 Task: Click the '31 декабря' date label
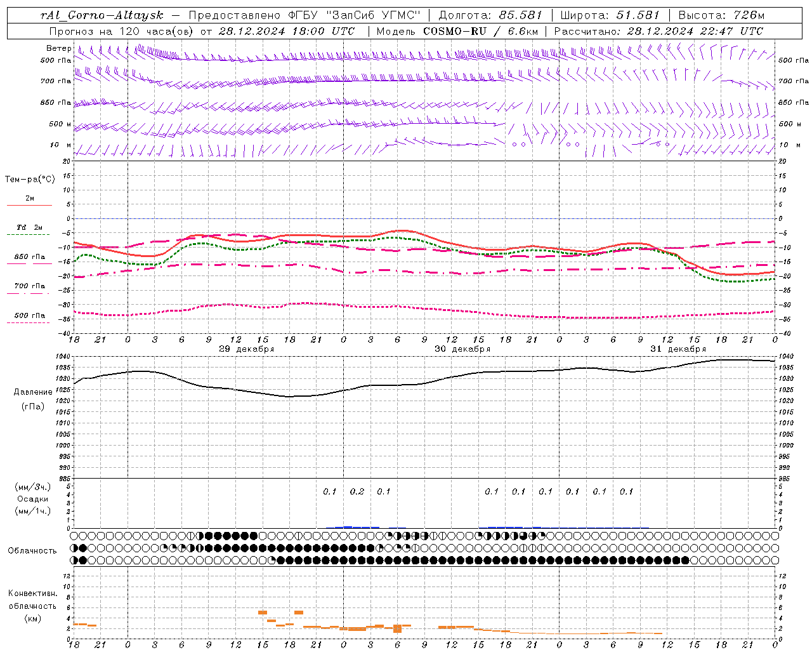[678, 349]
